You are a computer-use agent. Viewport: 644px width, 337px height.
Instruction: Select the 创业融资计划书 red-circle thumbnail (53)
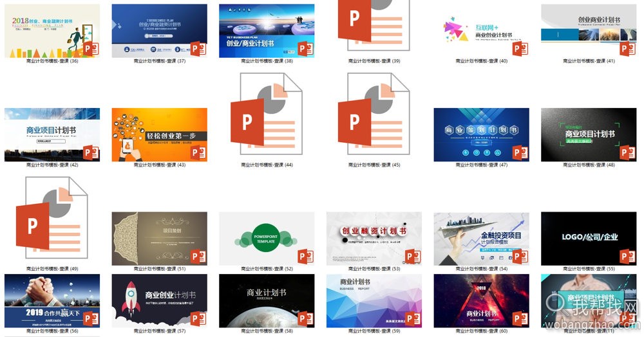coord(374,239)
